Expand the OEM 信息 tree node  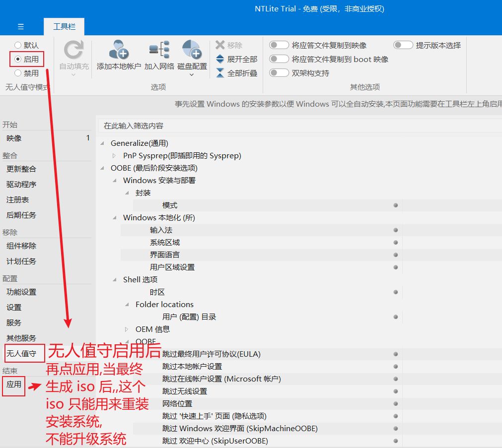[x=127, y=329]
